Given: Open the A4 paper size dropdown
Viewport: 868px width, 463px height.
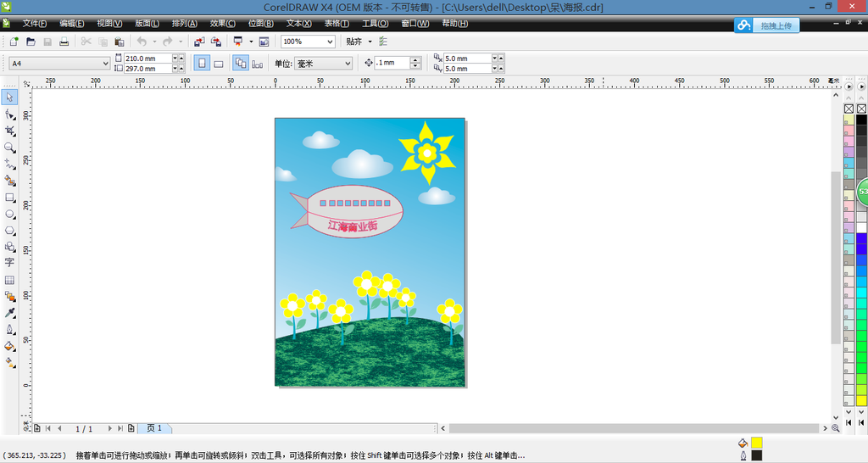Looking at the screenshot, I should 105,64.
